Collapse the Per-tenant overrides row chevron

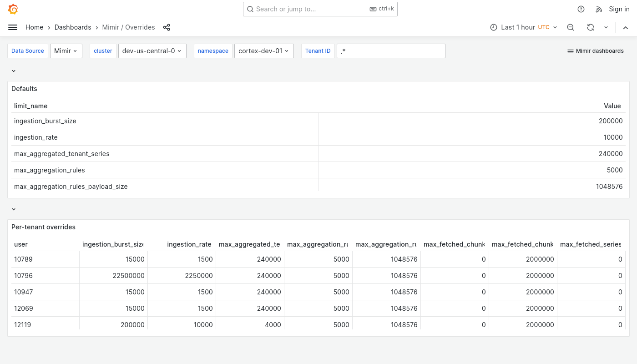(13, 209)
